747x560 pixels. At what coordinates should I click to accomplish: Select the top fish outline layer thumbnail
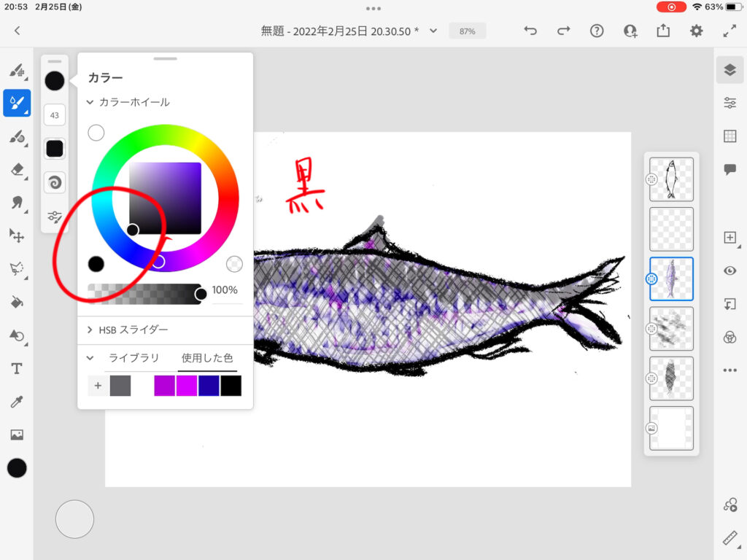(671, 179)
